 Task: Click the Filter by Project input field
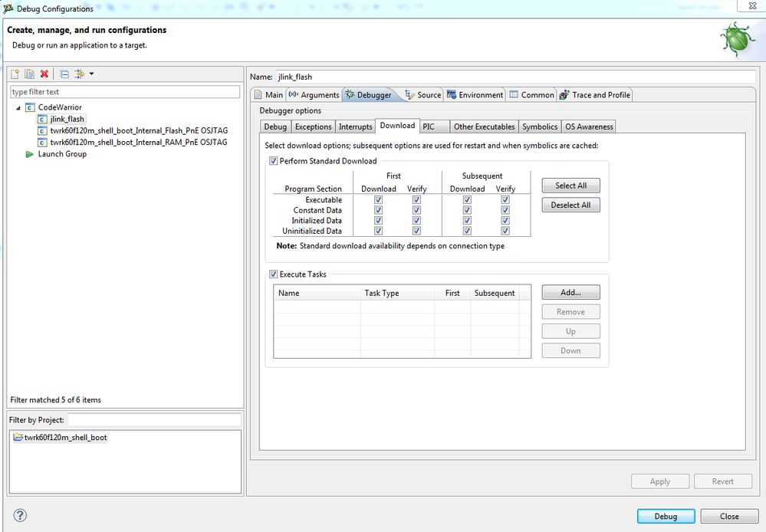(x=154, y=419)
